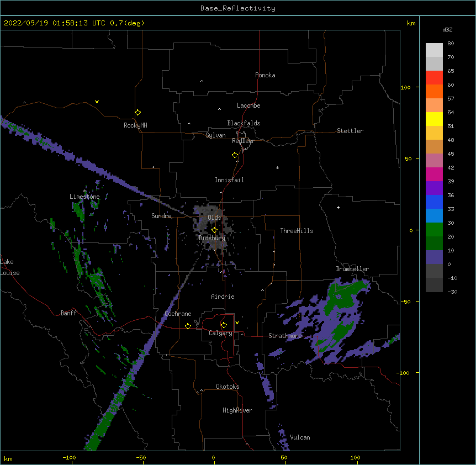Click the Okotoks label
476x465 pixels.
pos(228,387)
